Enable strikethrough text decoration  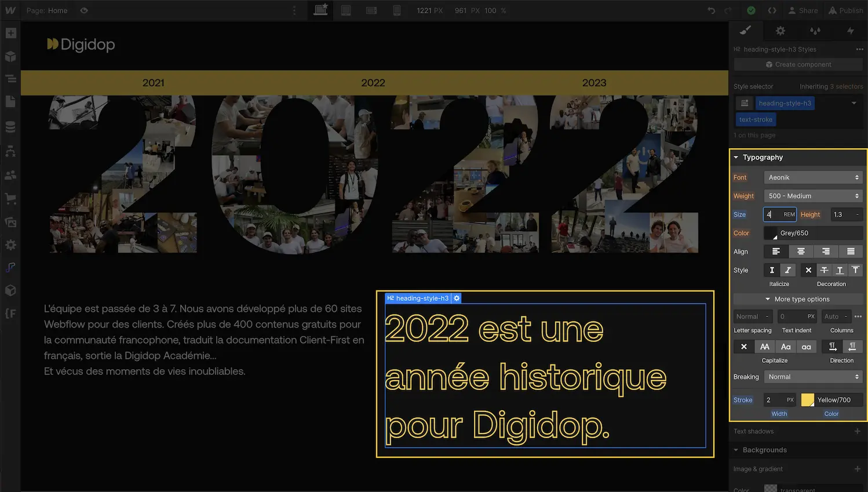(824, 270)
